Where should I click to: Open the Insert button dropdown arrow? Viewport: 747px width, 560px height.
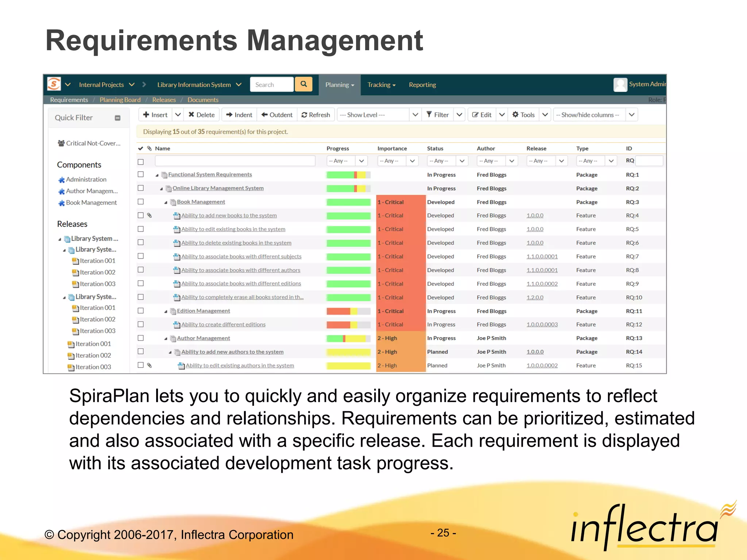pos(178,115)
